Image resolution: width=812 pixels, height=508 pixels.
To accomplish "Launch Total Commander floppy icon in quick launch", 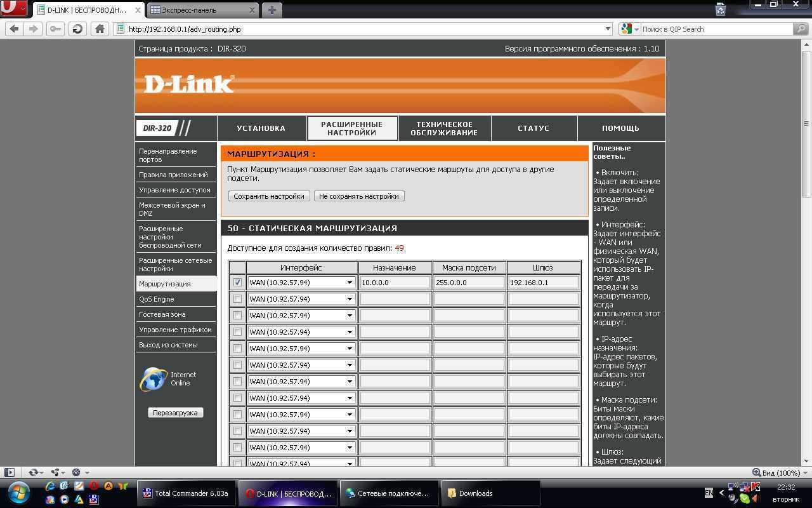I will 94,500.
